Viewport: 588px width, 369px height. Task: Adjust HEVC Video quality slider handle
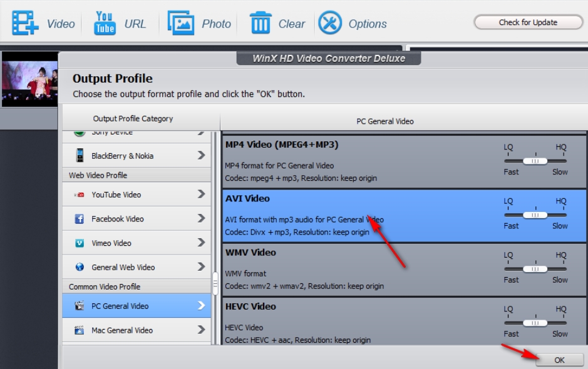(x=535, y=323)
